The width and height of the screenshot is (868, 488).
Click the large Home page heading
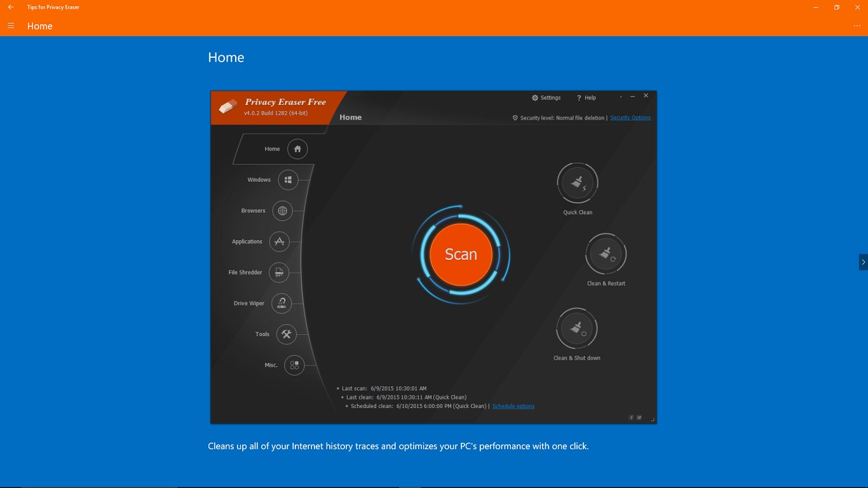pyautogui.click(x=226, y=57)
